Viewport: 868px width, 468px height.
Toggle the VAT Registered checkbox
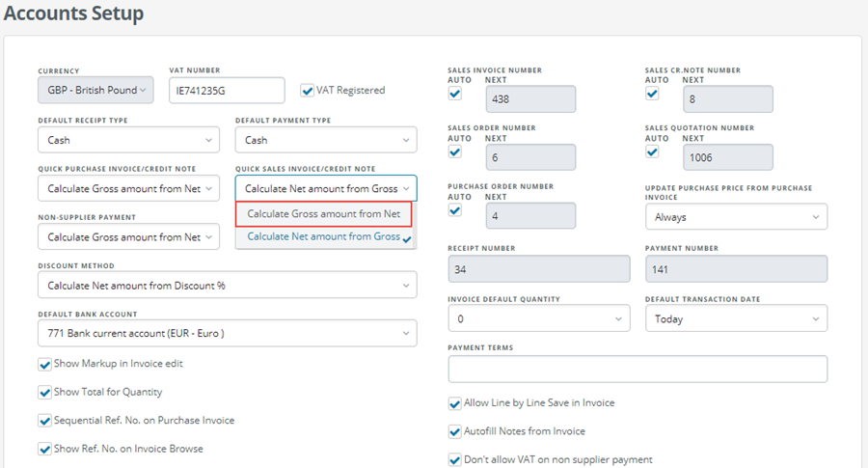(x=308, y=91)
